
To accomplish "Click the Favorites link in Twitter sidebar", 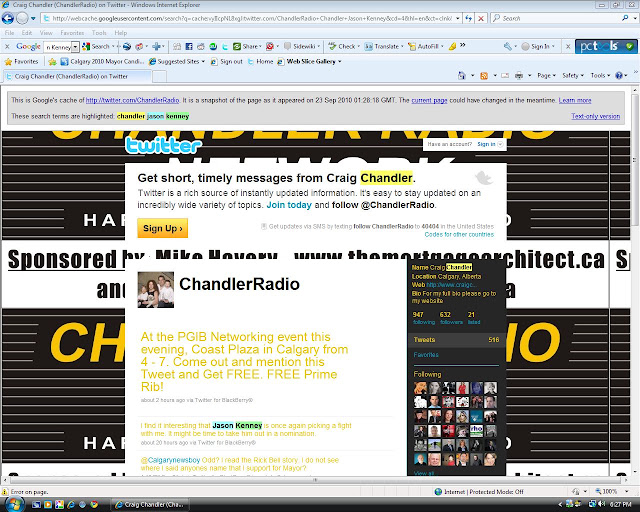I will point(426,355).
